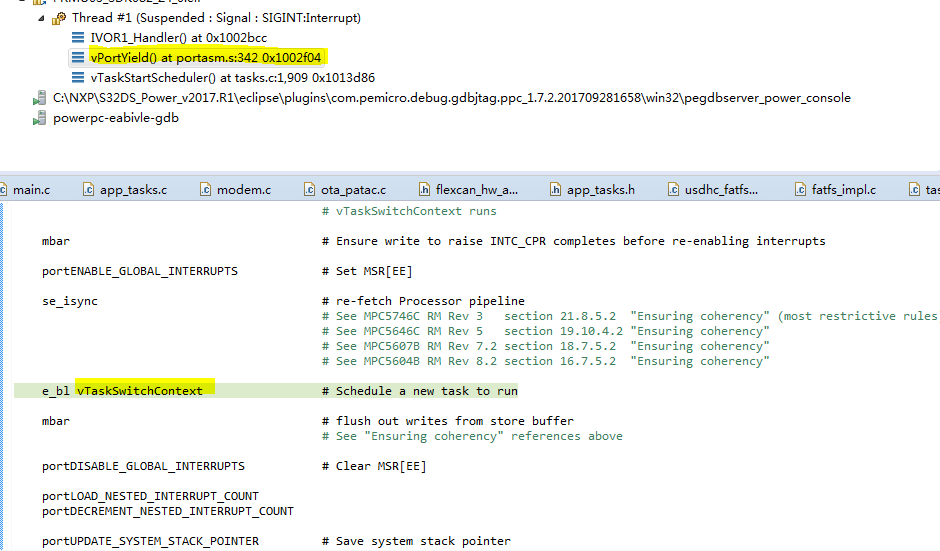Image resolution: width=940 pixels, height=551 pixels.
Task: Switch to the modem.c tab
Action: tap(243, 190)
